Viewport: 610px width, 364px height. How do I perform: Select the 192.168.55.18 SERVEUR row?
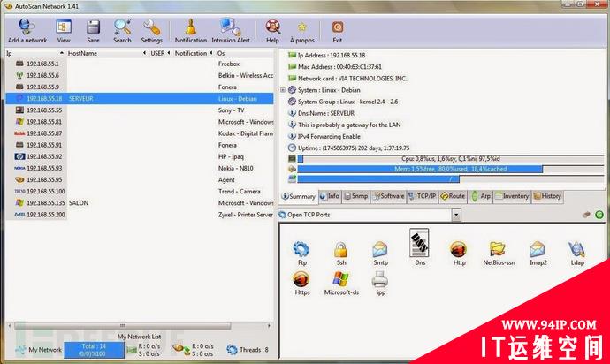[140, 98]
